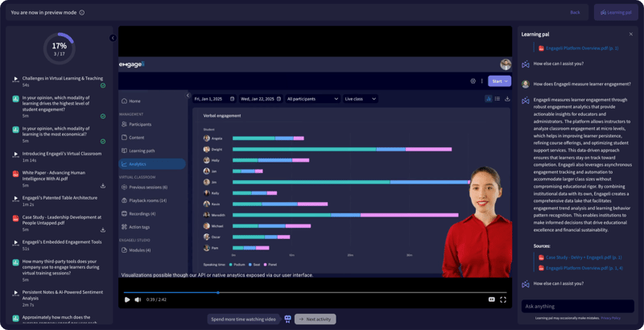
Task: Mute the video audio
Action: [x=138, y=299]
